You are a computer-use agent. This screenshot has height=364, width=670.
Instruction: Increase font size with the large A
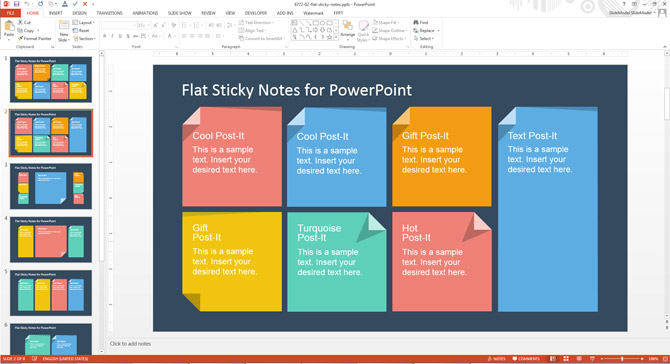[156, 26]
